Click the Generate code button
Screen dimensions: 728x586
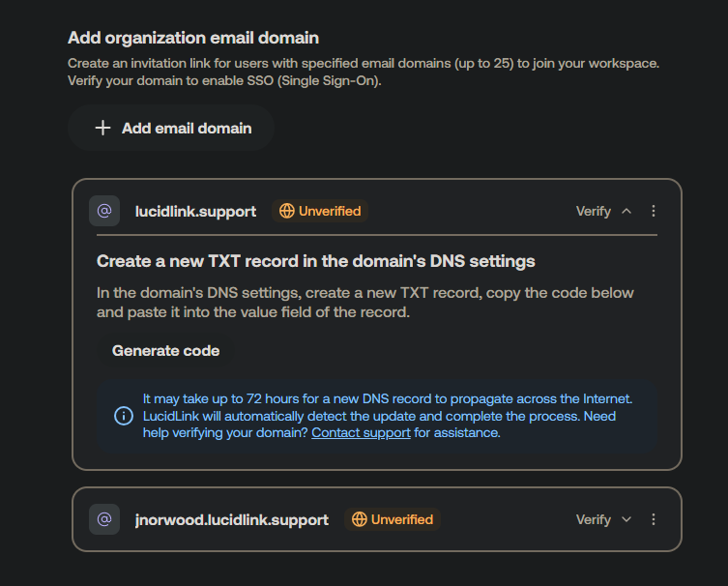pos(165,351)
